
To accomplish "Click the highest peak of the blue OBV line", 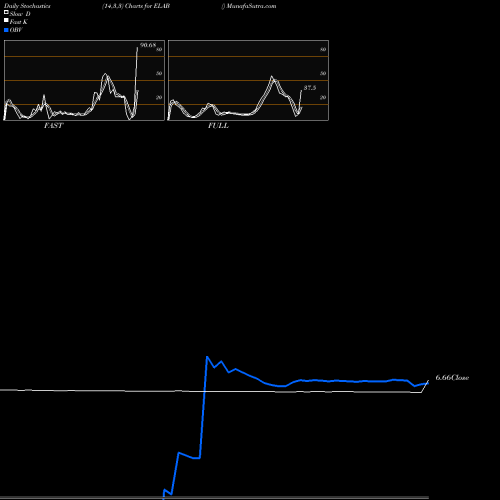I will [207, 357].
